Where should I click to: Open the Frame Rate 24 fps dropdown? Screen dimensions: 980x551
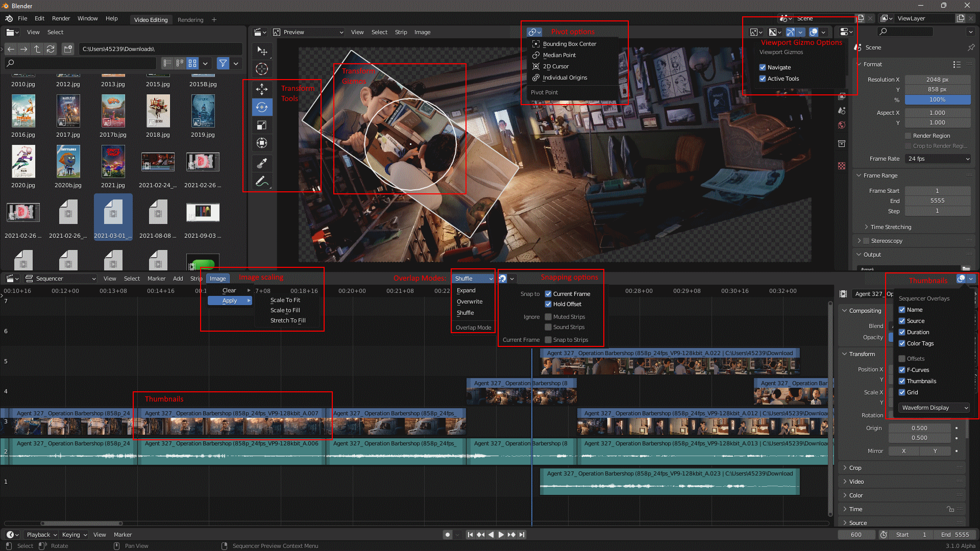coord(938,159)
